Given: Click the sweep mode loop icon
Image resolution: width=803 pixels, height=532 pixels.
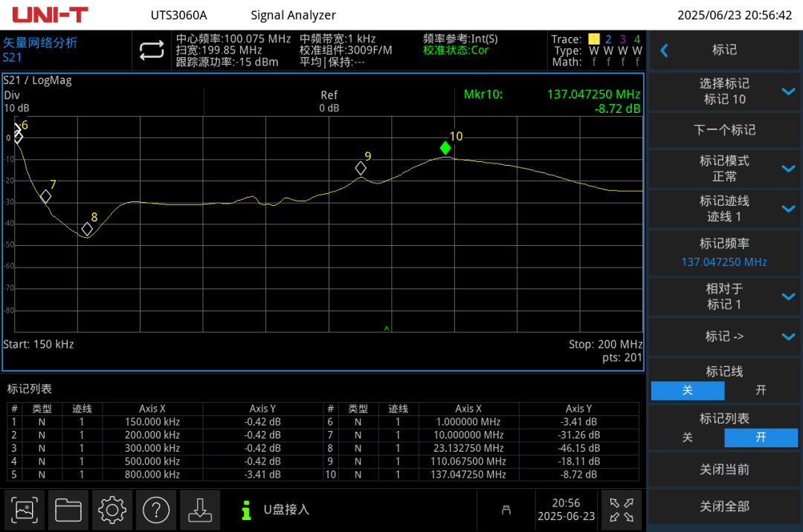Looking at the screenshot, I should [x=151, y=50].
